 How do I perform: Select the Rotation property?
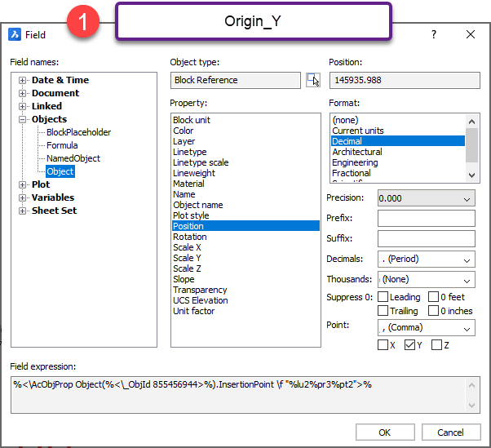pyautogui.click(x=245, y=237)
